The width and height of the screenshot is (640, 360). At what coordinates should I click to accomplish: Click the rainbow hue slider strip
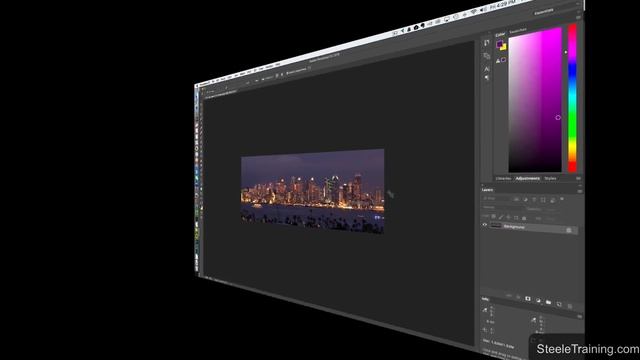coord(573,98)
